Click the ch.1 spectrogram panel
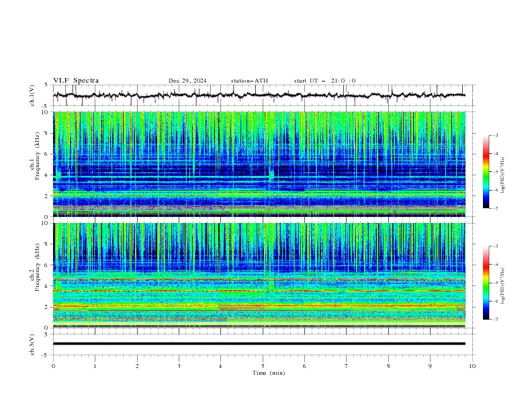 point(259,164)
